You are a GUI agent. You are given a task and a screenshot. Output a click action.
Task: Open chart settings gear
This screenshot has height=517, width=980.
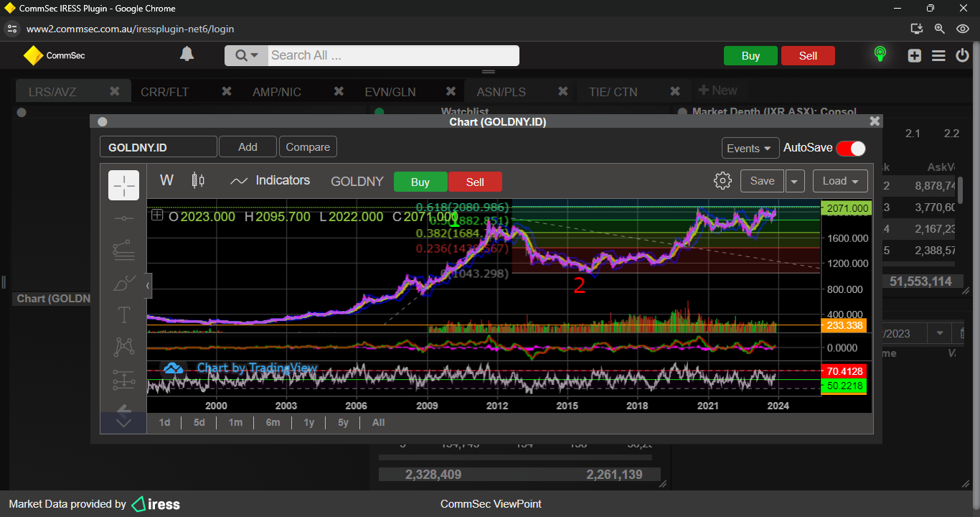722,180
